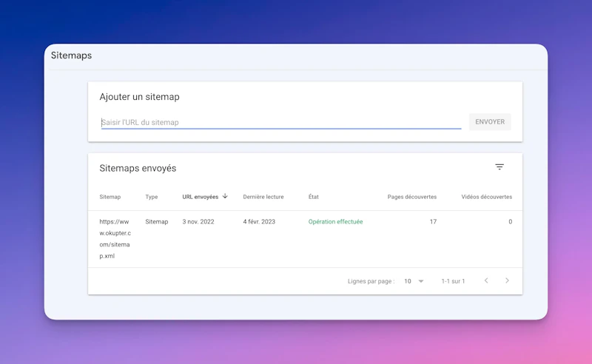Viewport: 592px width, 364px height.
Task: Click the 1-1 sur 1 pagination text
Action: click(x=453, y=281)
